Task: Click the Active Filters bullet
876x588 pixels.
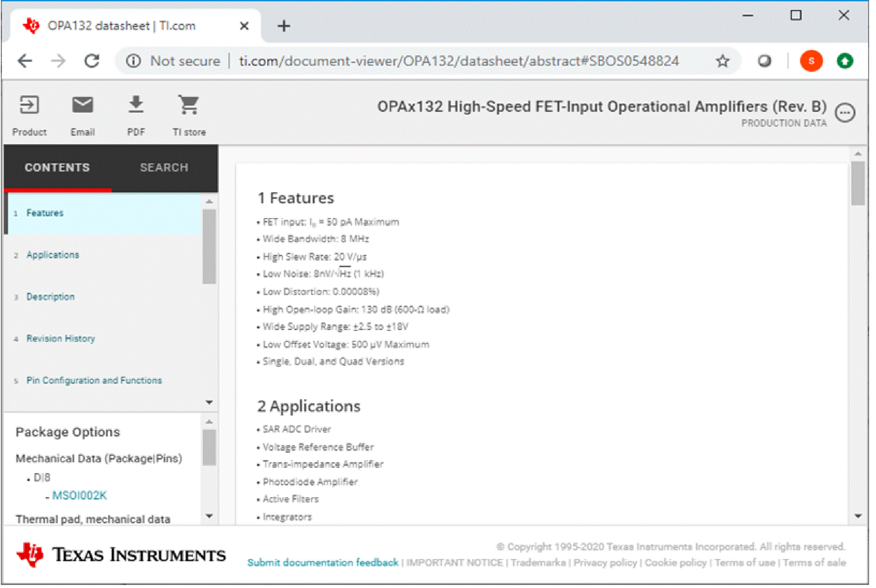Action: pos(291,499)
